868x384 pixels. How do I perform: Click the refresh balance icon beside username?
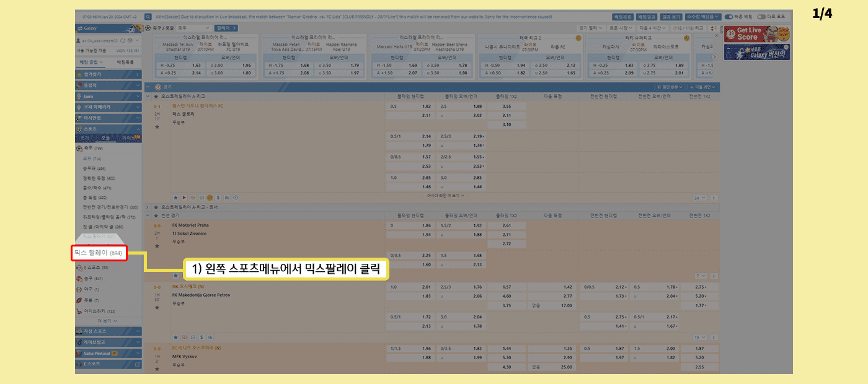click(122, 40)
